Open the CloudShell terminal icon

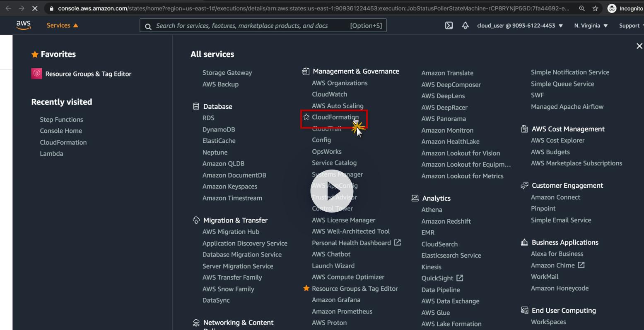[449, 26]
